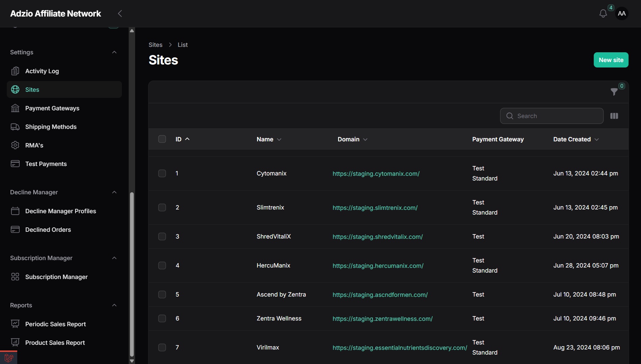Open the staging.slimtrenix.com link
This screenshot has width=641, height=364.
click(x=375, y=208)
